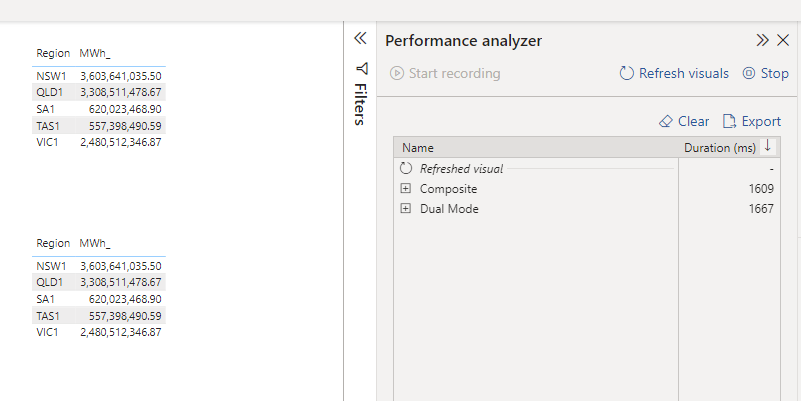Click the Start recording button
801x401 pixels.
[446, 73]
